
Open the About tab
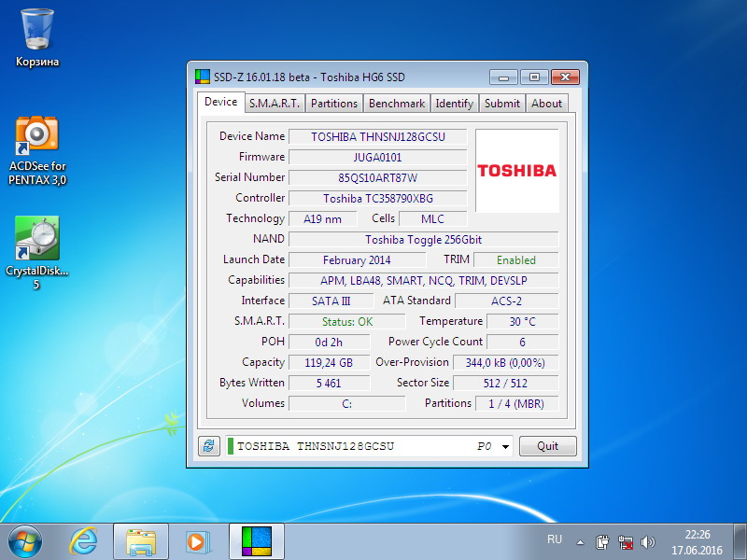(x=546, y=104)
